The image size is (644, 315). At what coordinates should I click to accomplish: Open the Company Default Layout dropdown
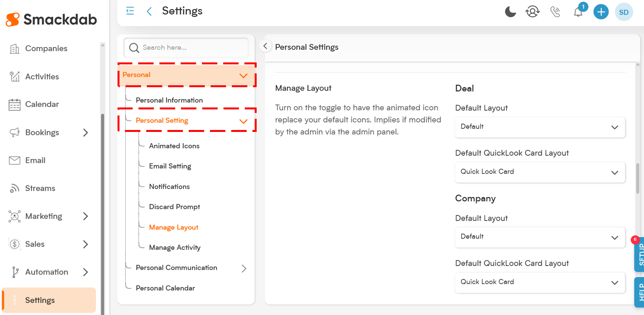click(x=540, y=237)
